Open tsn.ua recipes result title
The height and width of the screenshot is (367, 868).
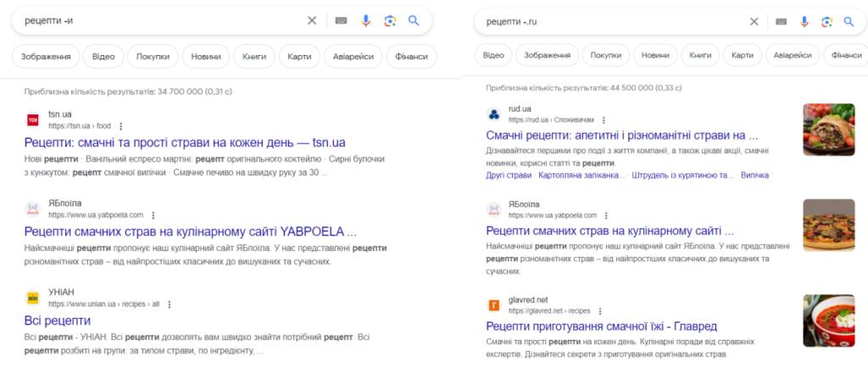click(185, 142)
